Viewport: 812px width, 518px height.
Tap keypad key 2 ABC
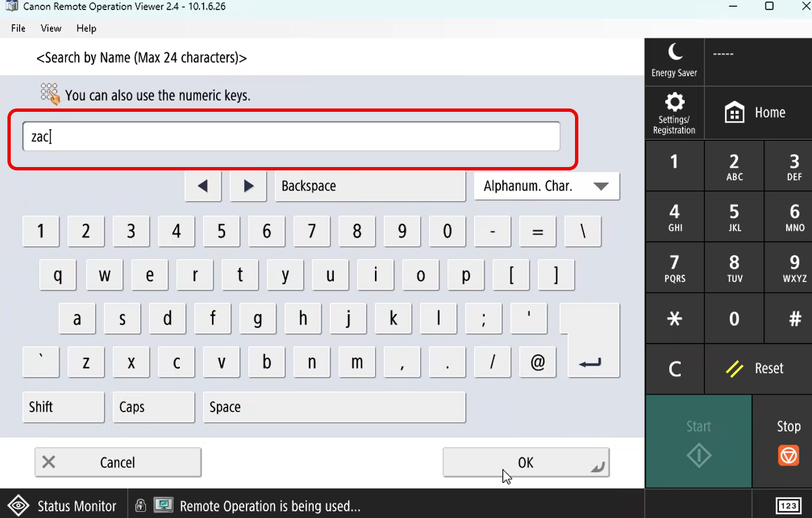tap(734, 166)
